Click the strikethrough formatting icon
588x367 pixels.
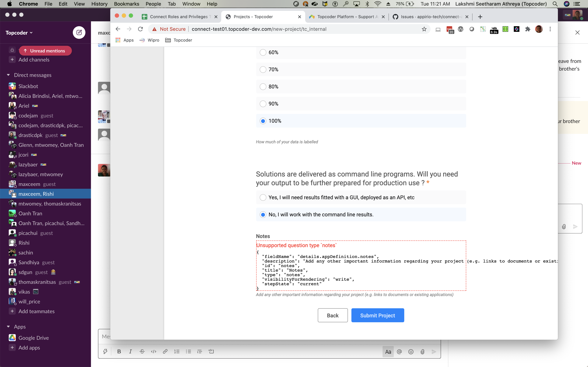[x=142, y=351]
